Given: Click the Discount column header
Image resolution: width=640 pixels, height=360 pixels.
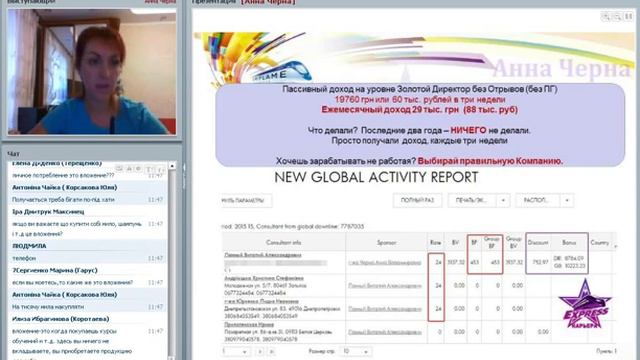Looking at the screenshot, I should coord(538,242).
